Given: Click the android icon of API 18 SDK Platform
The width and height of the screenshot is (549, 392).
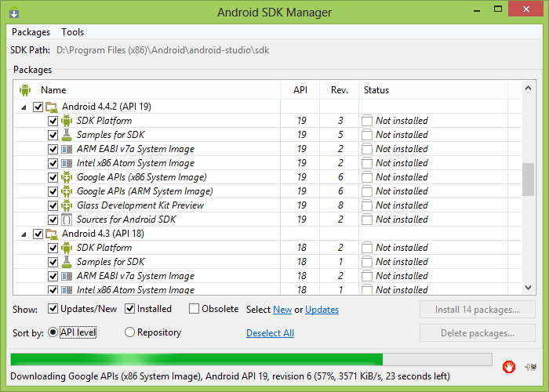Looking at the screenshot, I should pos(67,248).
